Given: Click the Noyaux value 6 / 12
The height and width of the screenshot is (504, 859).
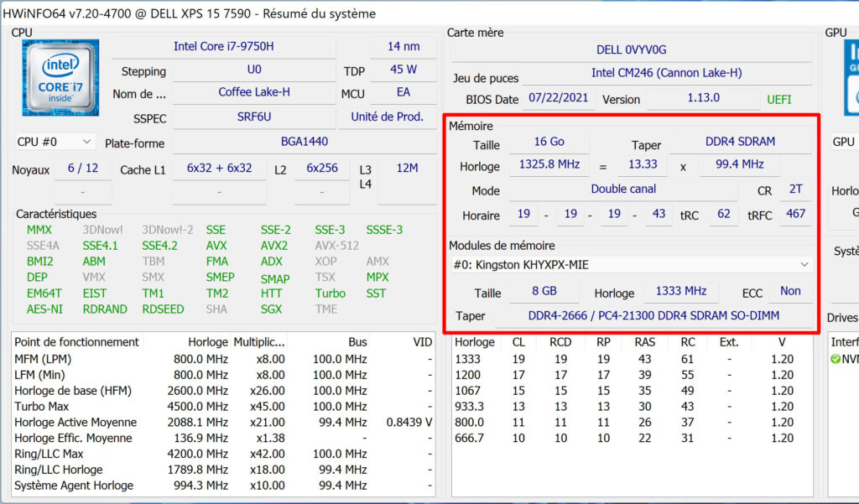Looking at the screenshot, I should pos(83,169).
